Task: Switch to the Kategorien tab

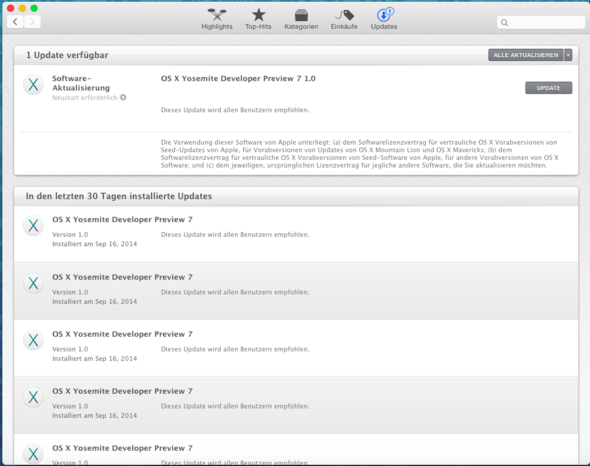Action: click(x=301, y=19)
